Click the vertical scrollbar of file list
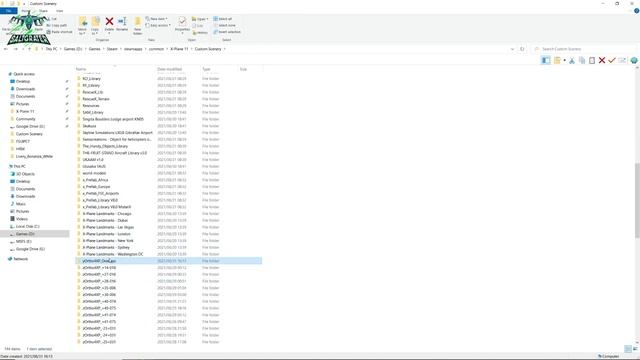 point(637,200)
